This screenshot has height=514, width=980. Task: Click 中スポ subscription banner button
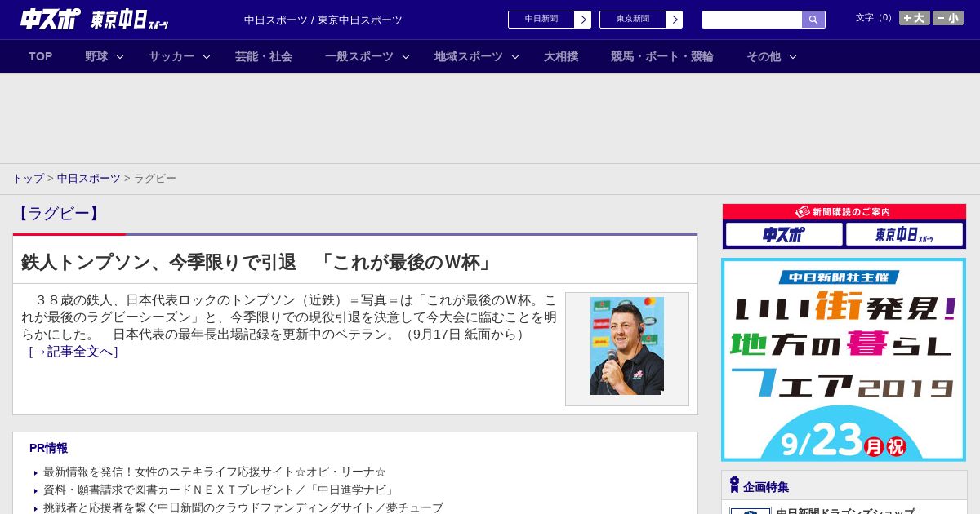pos(784,235)
